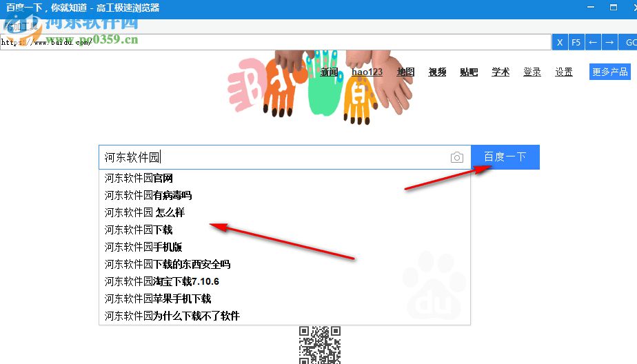Screen dimensions: 637x364
Task: Select suggestion 河东软件园淘宝下载7.10.6
Action: (x=284, y=281)
